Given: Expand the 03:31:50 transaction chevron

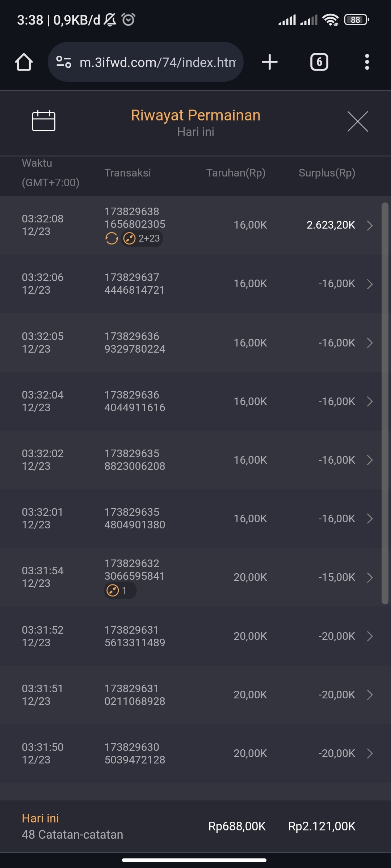Looking at the screenshot, I should pos(370,753).
